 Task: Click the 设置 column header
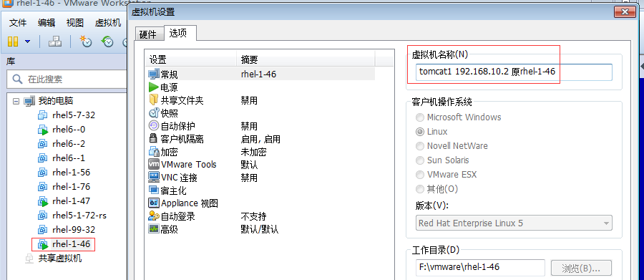(191, 59)
